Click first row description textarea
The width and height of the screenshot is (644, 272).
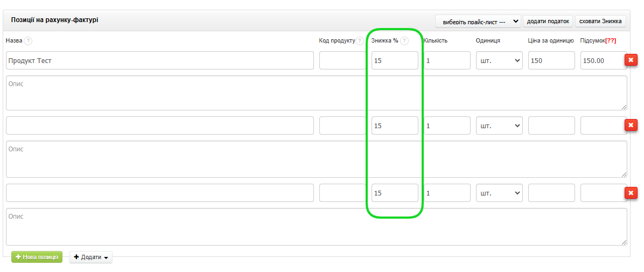point(317,93)
